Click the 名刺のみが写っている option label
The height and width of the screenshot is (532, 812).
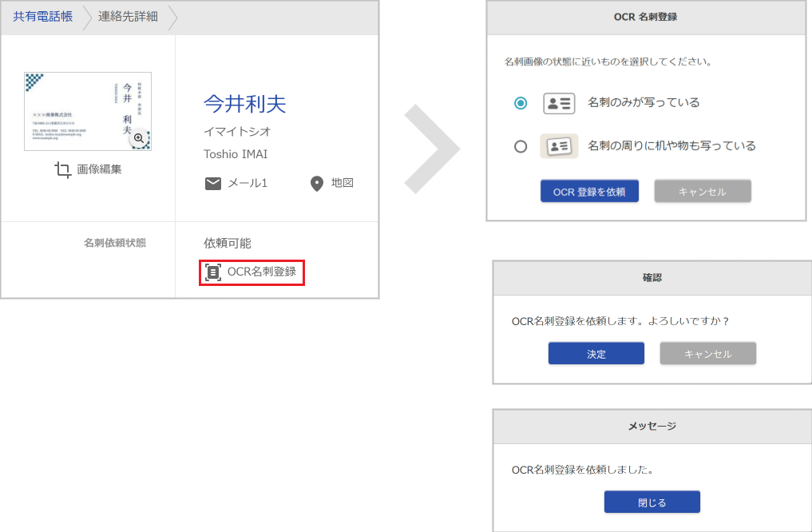(x=644, y=102)
